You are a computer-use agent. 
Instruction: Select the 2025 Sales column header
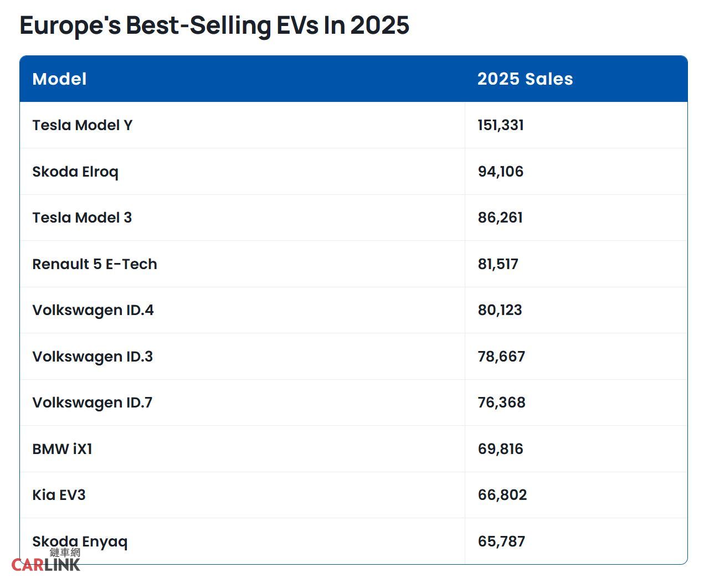525,79
